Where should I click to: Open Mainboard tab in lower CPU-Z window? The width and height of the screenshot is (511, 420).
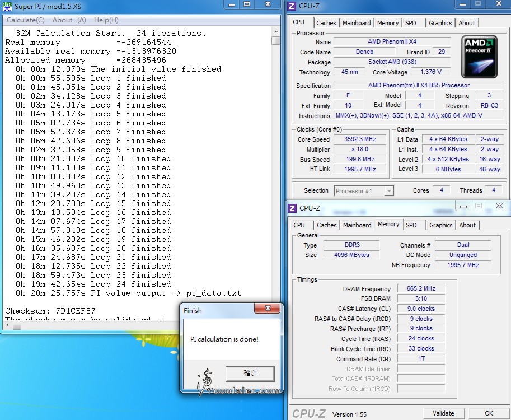(357, 225)
